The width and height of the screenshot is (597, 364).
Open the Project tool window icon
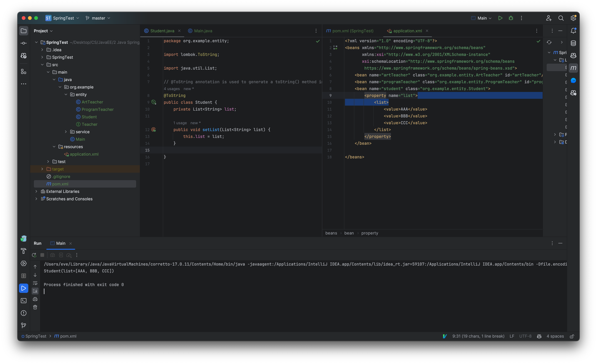tap(23, 31)
